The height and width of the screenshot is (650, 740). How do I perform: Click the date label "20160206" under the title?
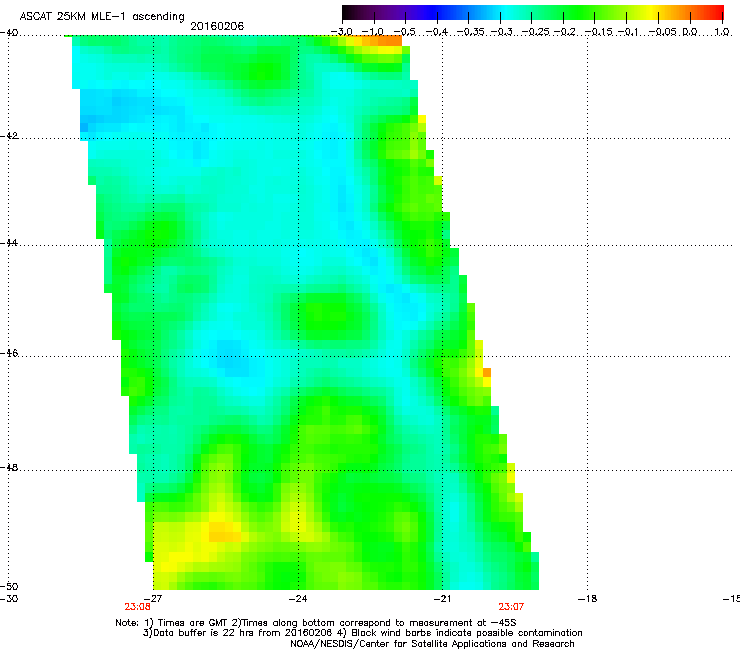(x=217, y=26)
